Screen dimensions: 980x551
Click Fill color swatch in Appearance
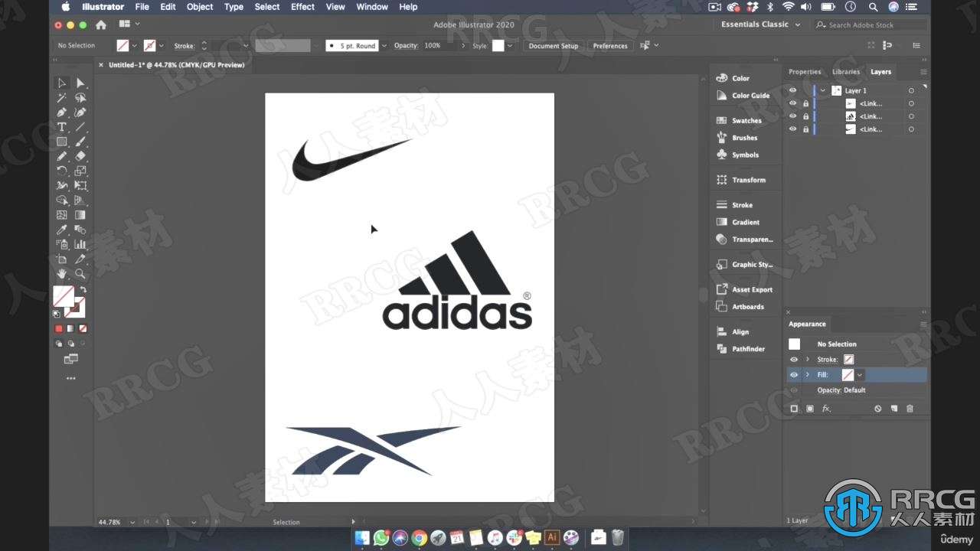pyautogui.click(x=848, y=375)
